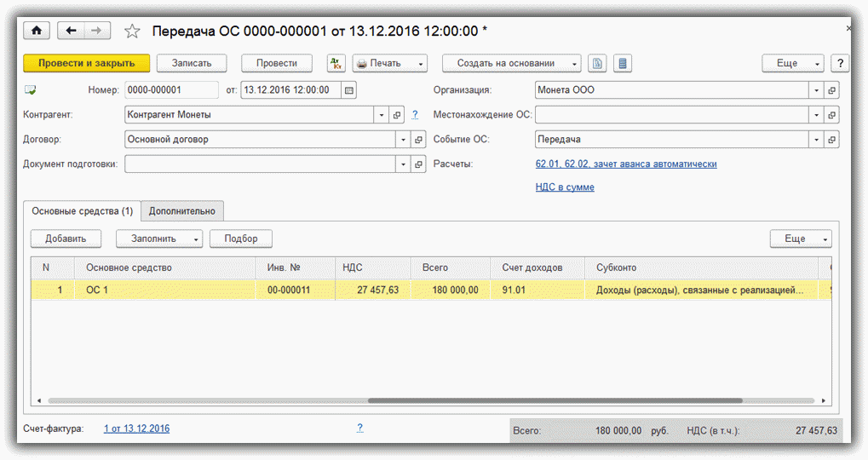
Task: Open the Договор record with open-form icon
Action: click(x=418, y=140)
